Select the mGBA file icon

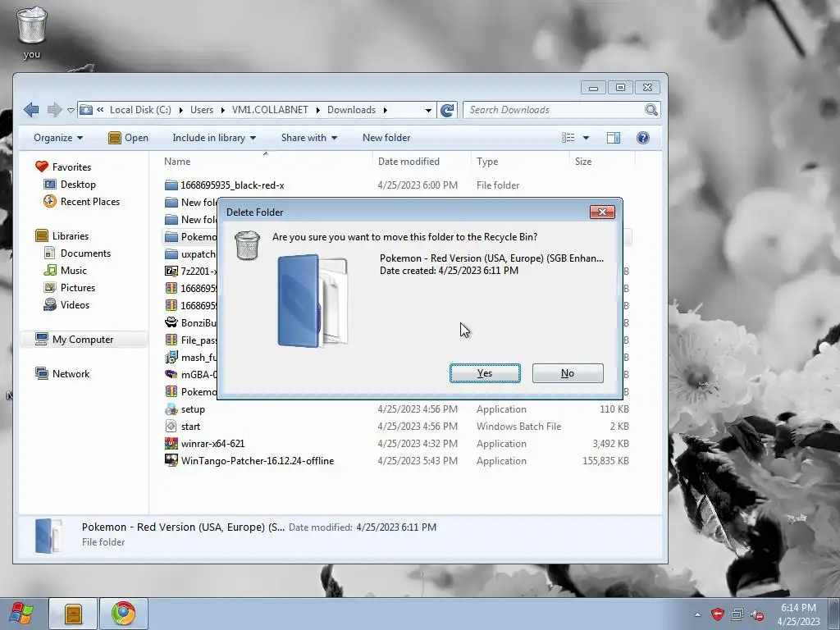(x=171, y=374)
